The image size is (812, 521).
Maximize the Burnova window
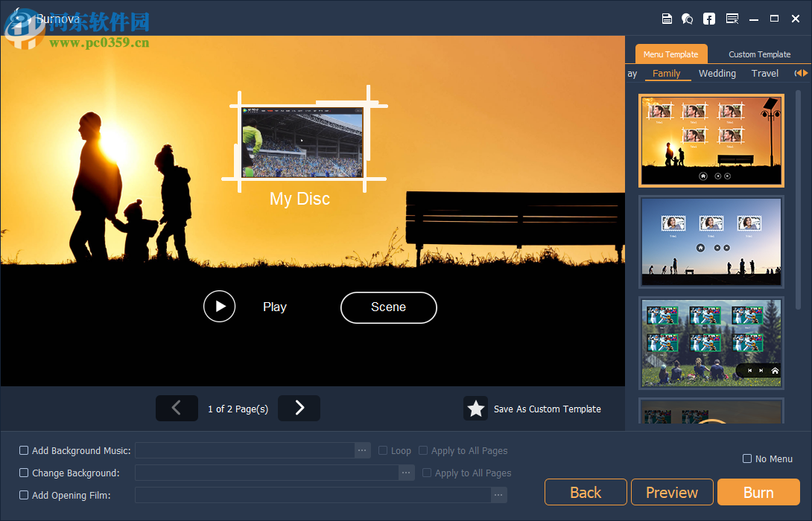coord(774,19)
